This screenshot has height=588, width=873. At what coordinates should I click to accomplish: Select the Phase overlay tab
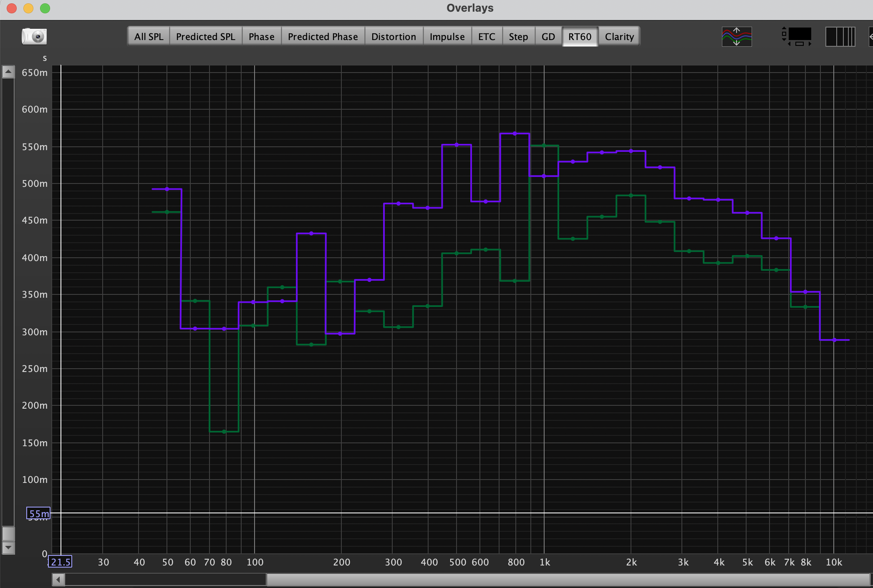[261, 37]
